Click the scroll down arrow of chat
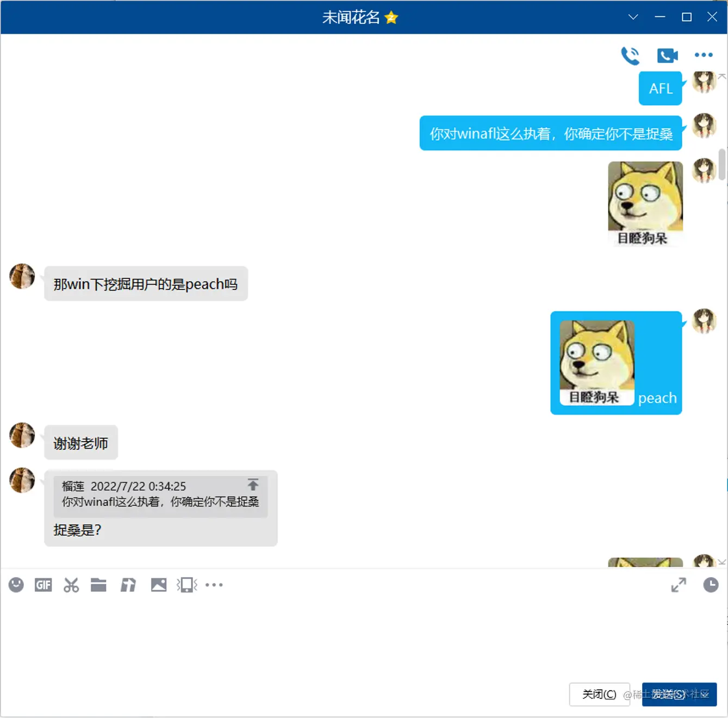Screen dimensions: 728x718 tap(722, 562)
